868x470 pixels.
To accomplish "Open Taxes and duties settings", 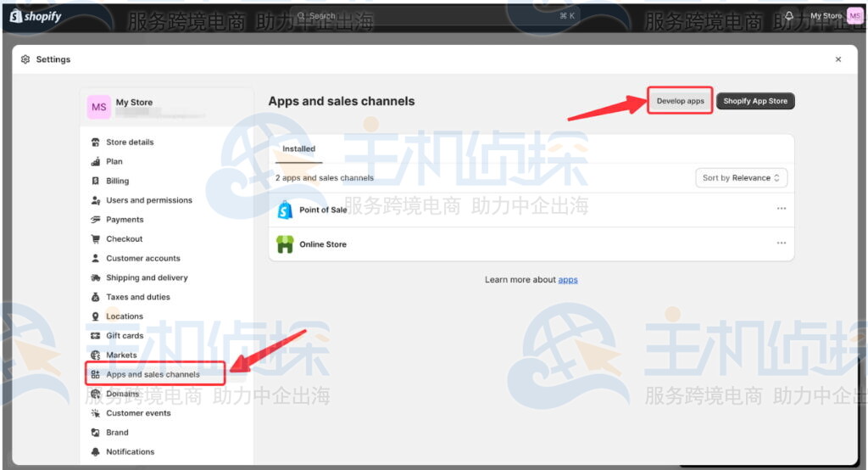I will [138, 297].
